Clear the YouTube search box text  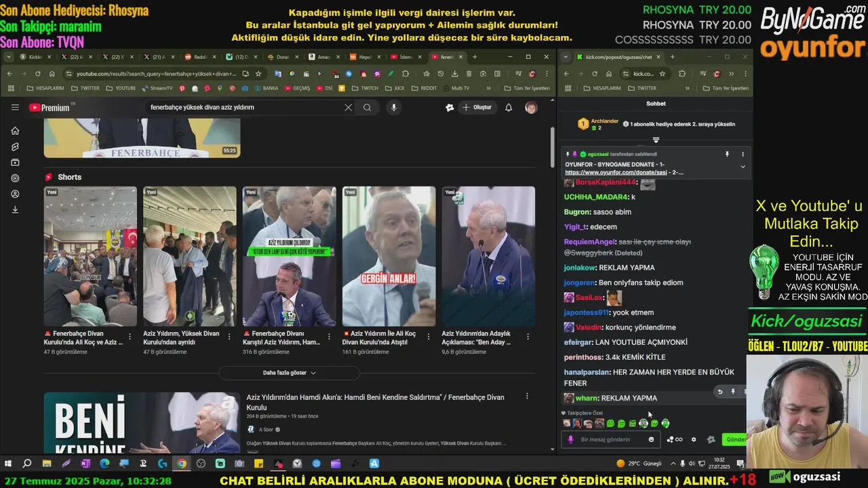[348, 107]
